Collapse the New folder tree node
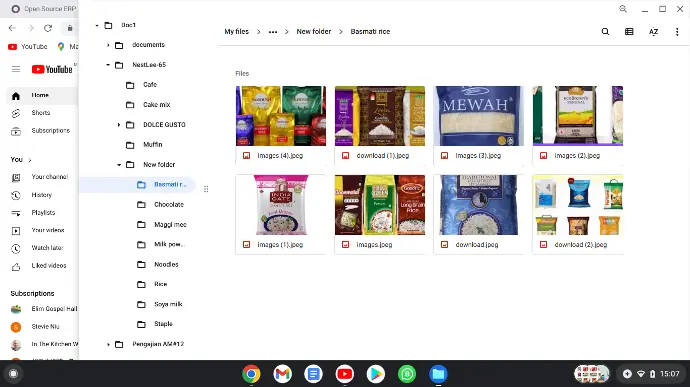 click(x=119, y=165)
